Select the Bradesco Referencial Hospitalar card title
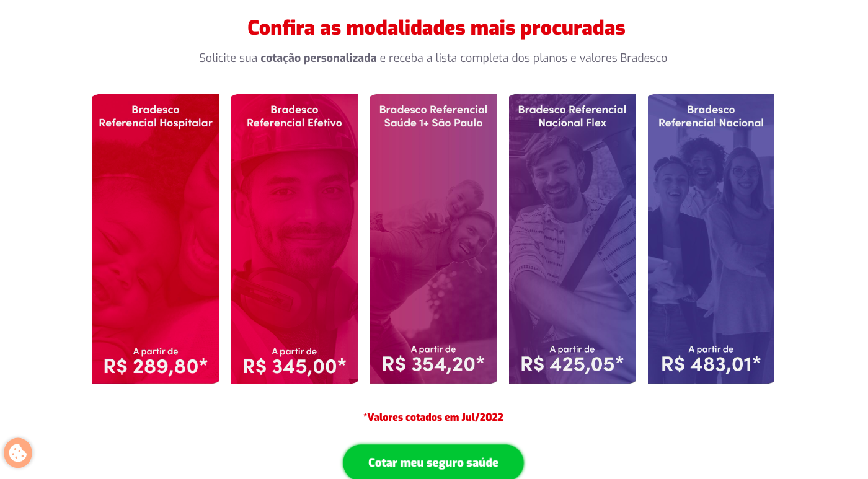 [x=156, y=116]
